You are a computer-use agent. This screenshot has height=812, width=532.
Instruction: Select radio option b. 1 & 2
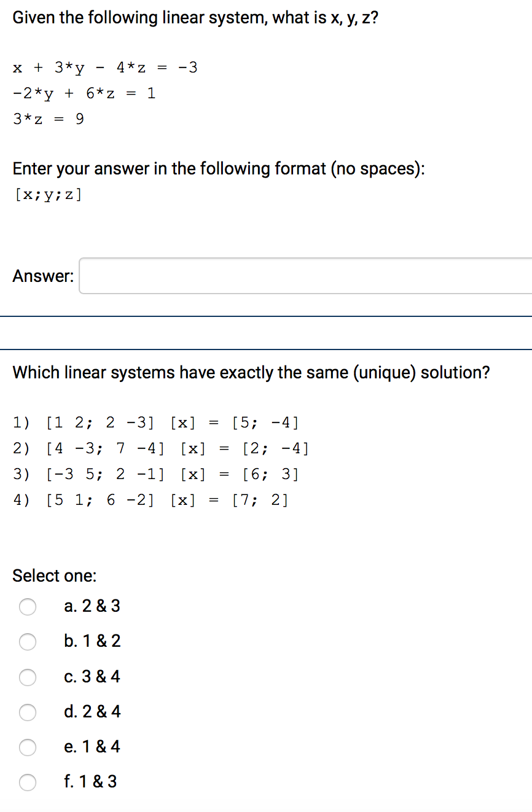28,641
